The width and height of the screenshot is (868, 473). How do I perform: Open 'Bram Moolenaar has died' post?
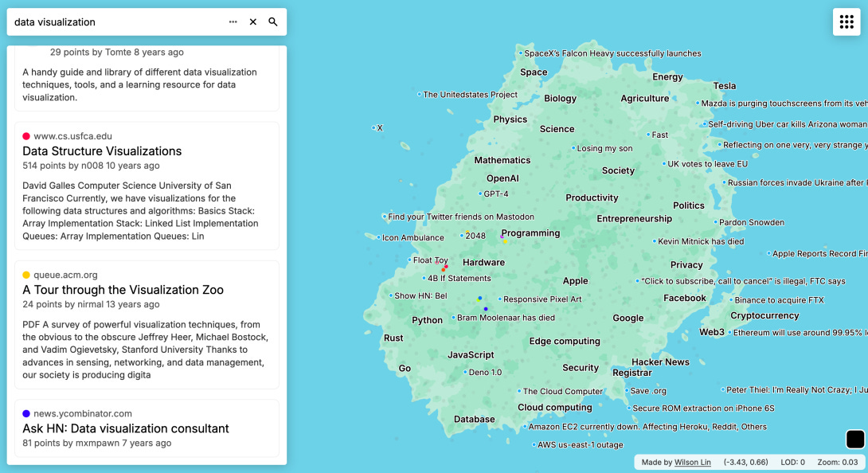pos(506,318)
